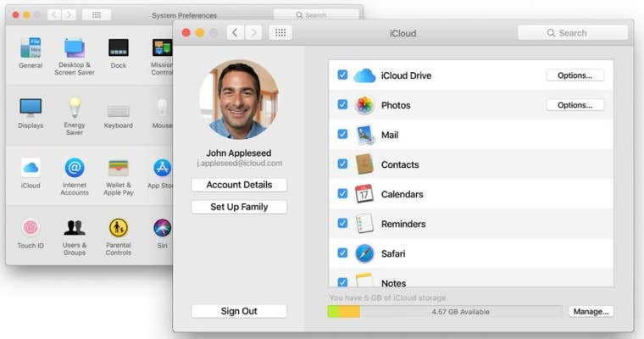
Task: Open Displays preferences icon
Action: (31, 108)
